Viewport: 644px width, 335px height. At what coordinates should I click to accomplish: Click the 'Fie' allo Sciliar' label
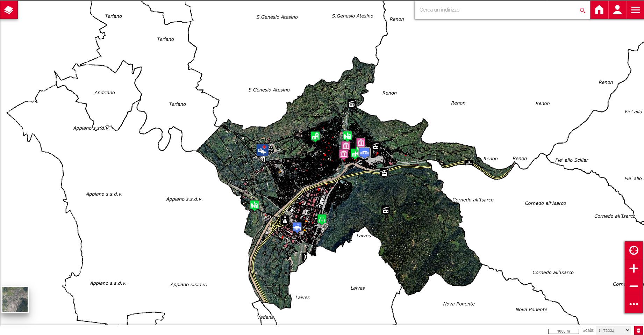pos(572,160)
